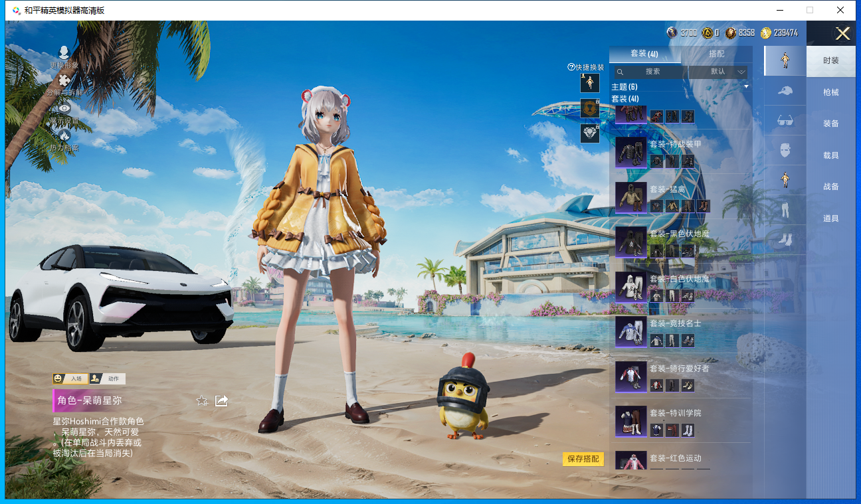Open the 更换形象 change appearance icon
The height and width of the screenshot is (504, 861).
[x=64, y=53]
